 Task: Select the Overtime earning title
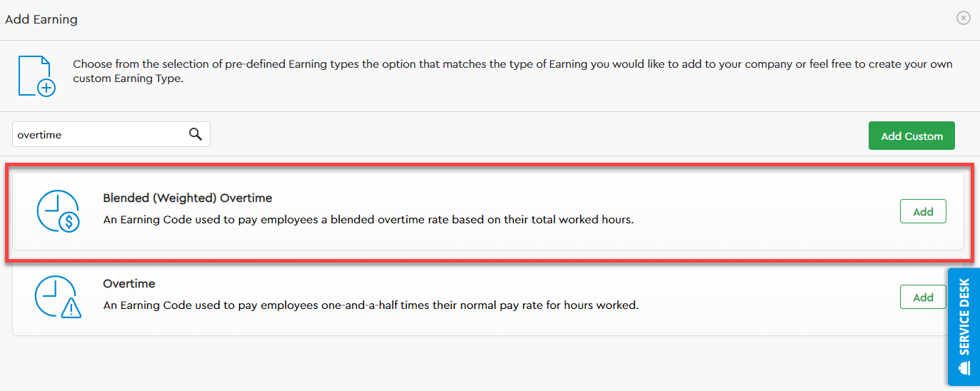129,283
